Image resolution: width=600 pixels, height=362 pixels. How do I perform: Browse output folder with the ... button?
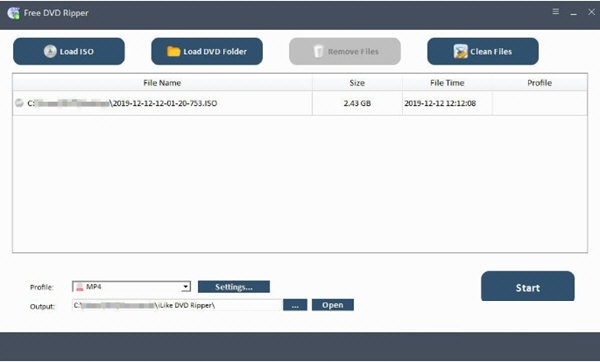tap(295, 305)
